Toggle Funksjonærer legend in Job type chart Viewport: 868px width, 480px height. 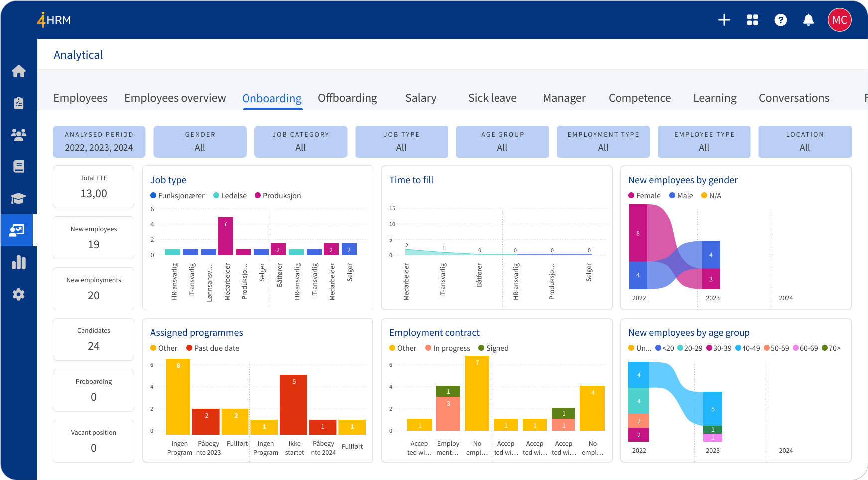(x=177, y=196)
